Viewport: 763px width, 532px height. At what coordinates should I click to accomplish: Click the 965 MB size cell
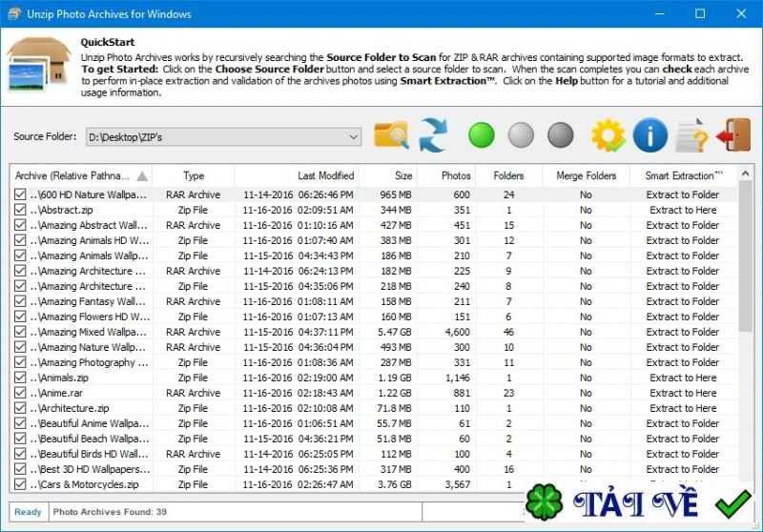pyautogui.click(x=396, y=194)
